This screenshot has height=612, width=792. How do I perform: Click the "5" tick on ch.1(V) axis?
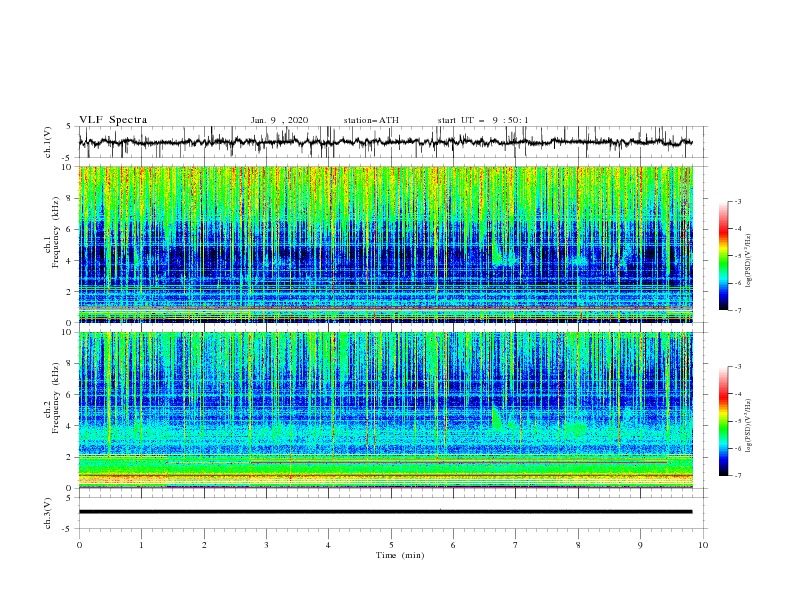pos(69,127)
